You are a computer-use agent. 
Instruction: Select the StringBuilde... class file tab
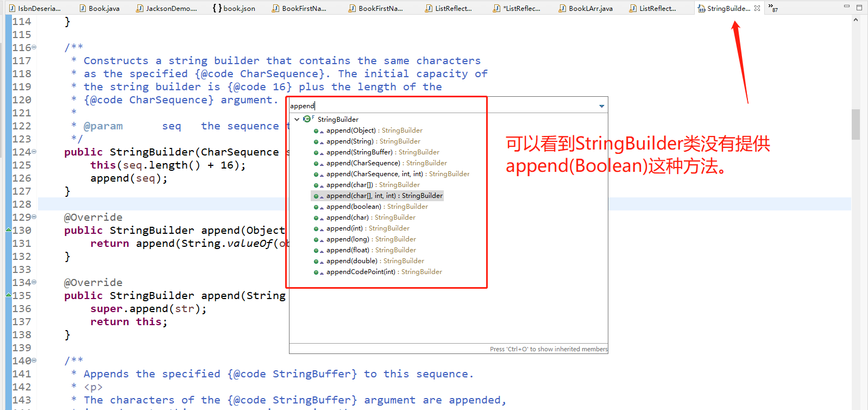tap(724, 8)
